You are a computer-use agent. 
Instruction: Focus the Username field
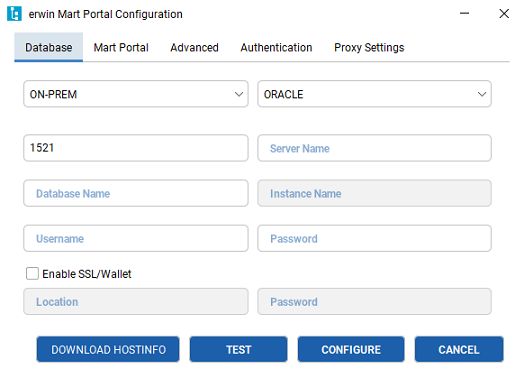pyautogui.click(x=136, y=238)
